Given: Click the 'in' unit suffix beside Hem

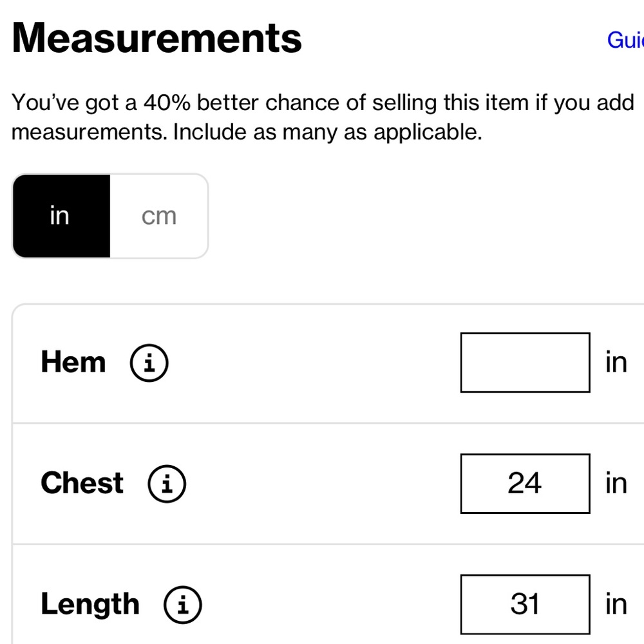Looking at the screenshot, I should pos(616,362).
